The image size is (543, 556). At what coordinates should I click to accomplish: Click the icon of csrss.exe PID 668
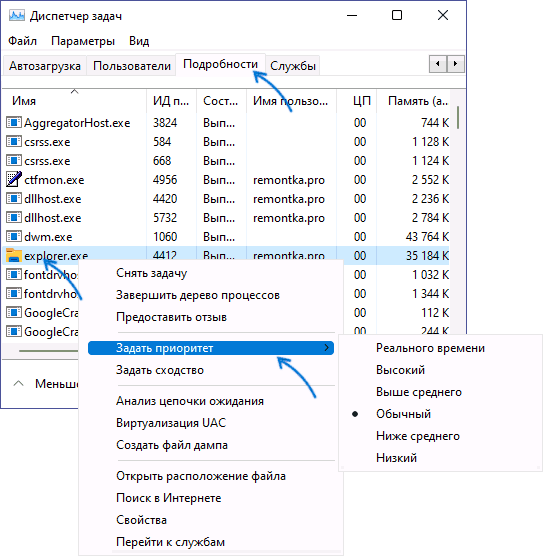click(x=14, y=161)
